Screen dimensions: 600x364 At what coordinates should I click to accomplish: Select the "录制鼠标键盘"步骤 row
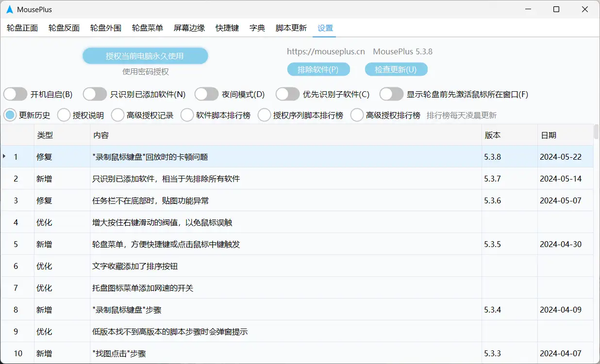click(297, 310)
